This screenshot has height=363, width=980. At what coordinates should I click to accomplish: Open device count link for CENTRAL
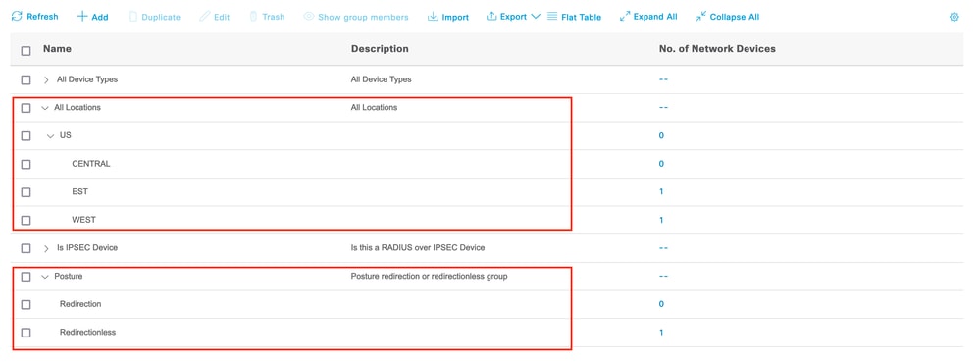coord(661,164)
